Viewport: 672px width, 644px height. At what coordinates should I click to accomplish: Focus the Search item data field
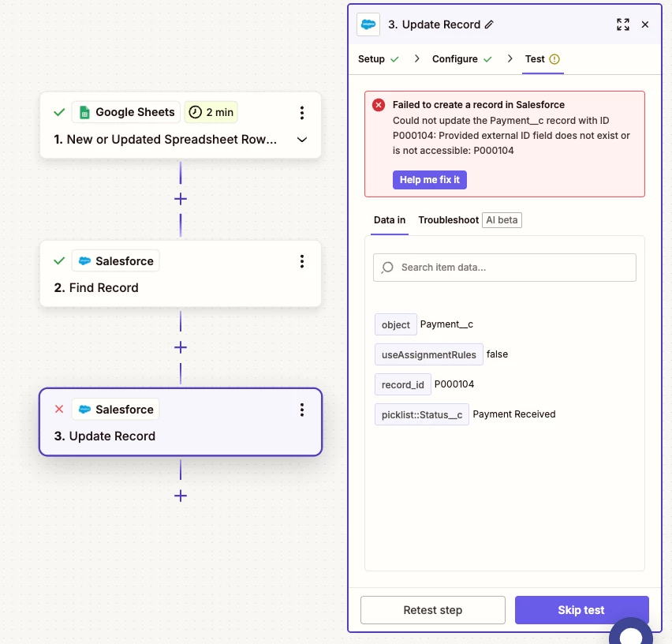(505, 268)
